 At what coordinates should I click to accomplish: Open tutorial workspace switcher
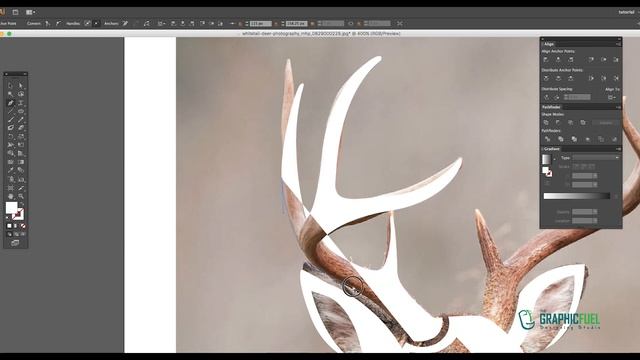(x=628, y=12)
